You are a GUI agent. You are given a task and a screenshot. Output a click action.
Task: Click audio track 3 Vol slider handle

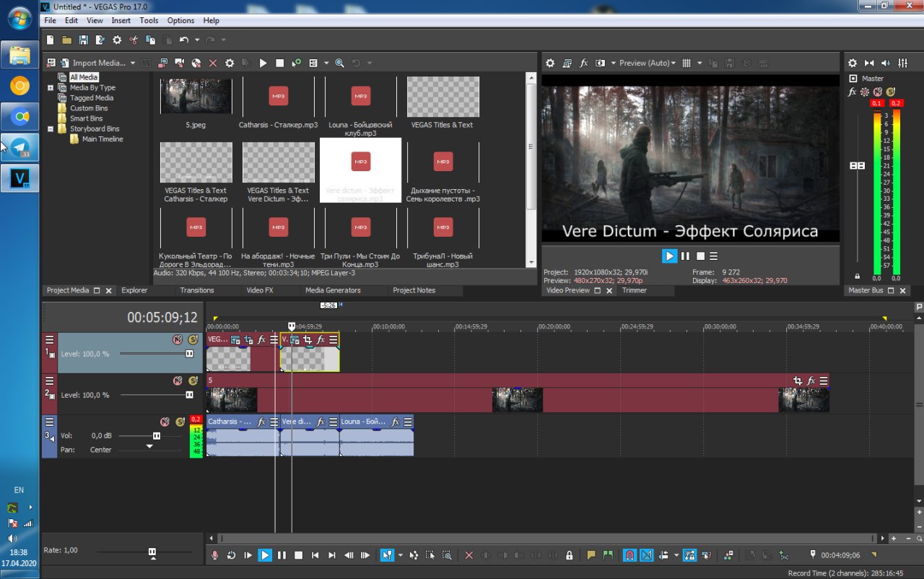[x=156, y=436]
